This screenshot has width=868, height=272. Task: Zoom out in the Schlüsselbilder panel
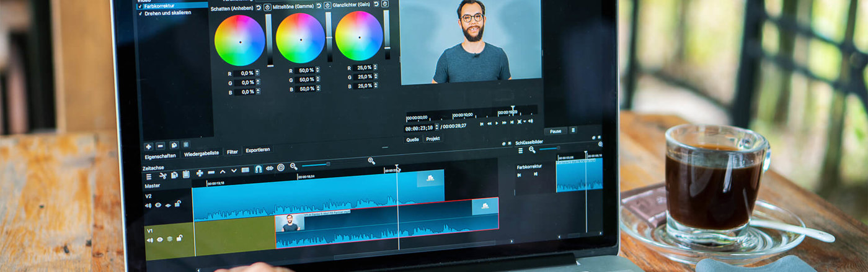(x=532, y=150)
